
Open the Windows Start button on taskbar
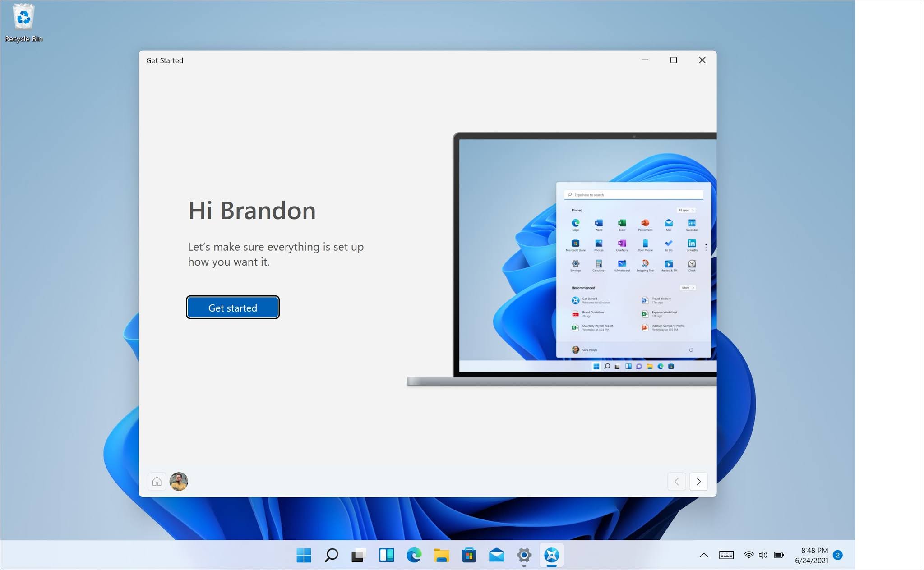tap(304, 555)
